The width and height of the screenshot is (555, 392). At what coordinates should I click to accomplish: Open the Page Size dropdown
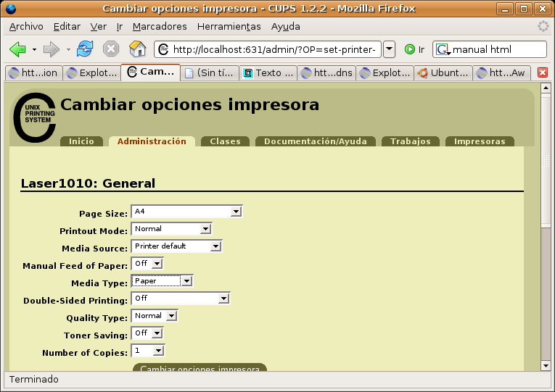tap(186, 212)
